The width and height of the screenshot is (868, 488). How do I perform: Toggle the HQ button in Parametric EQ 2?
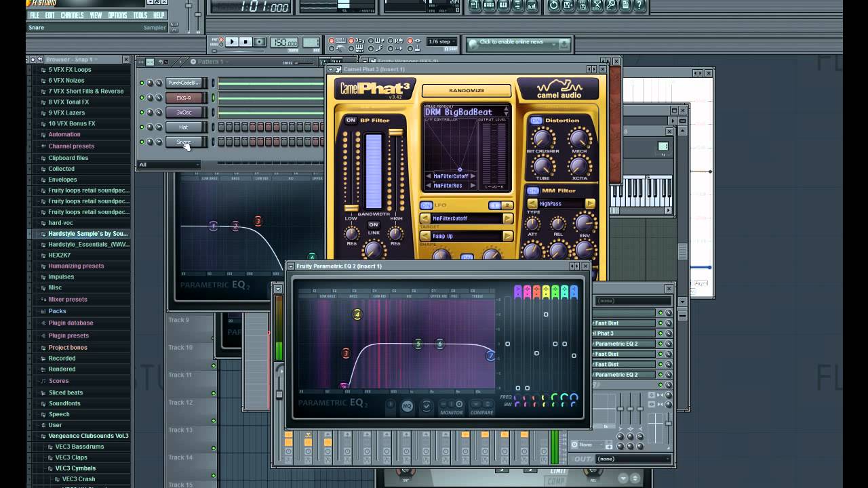point(407,406)
